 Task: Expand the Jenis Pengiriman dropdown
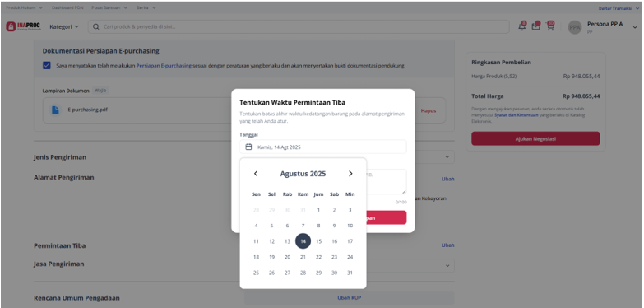447,157
